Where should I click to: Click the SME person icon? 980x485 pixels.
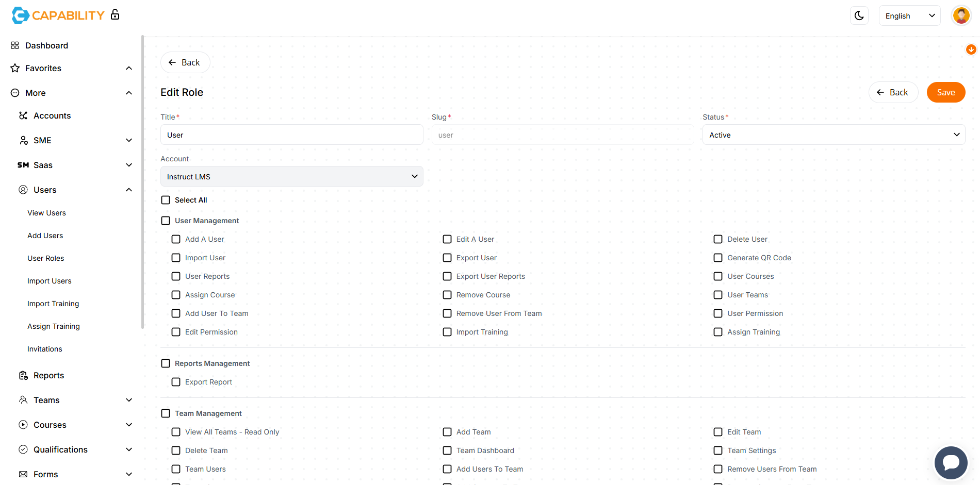pyautogui.click(x=23, y=140)
